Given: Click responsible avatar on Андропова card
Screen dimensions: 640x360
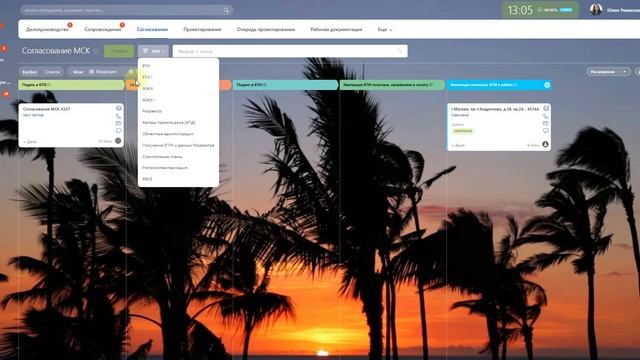Looking at the screenshot, I should click(x=545, y=144).
